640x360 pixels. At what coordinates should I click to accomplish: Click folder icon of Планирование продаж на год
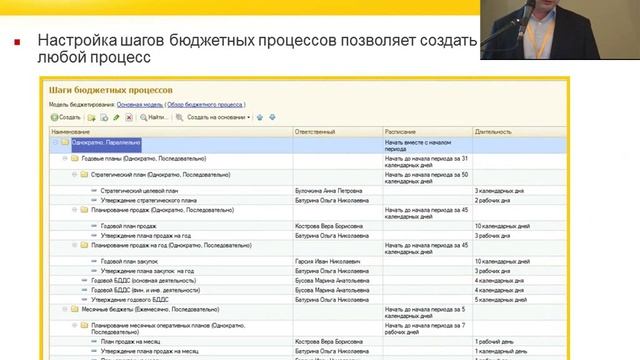[84, 245]
